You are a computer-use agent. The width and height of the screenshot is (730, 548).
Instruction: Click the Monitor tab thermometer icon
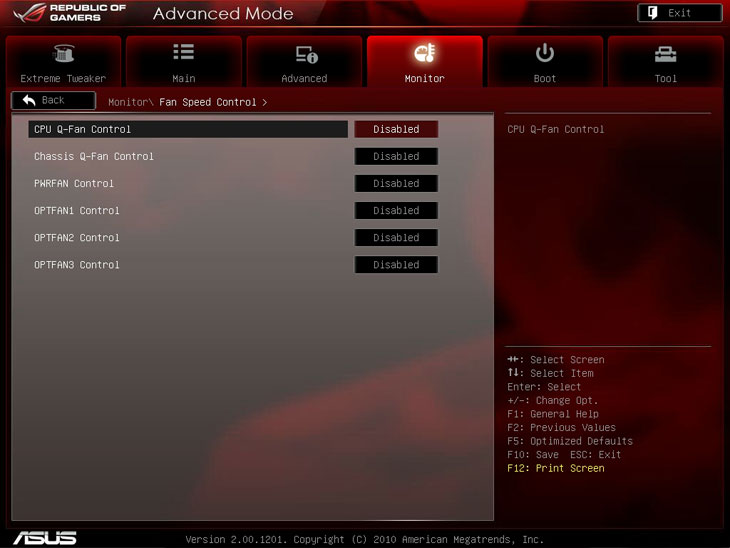click(424, 54)
